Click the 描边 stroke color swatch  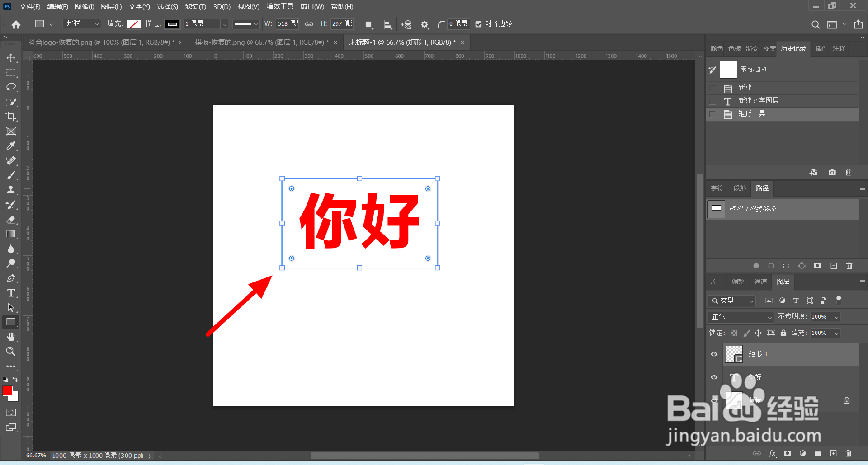pyautogui.click(x=172, y=24)
